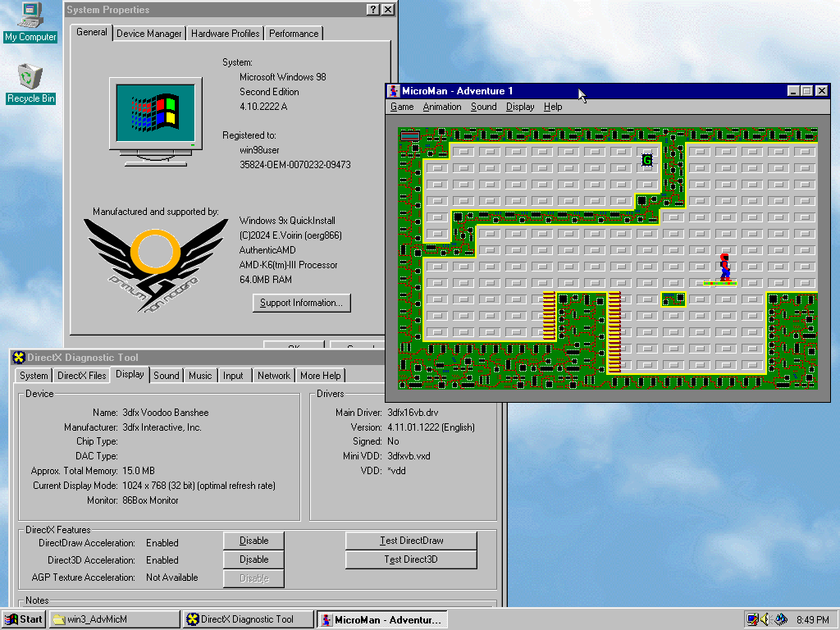Click 'AMD-K6(tm)-III Processor' text
Image resolution: width=840 pixels, height=630 pixels.
288,265
